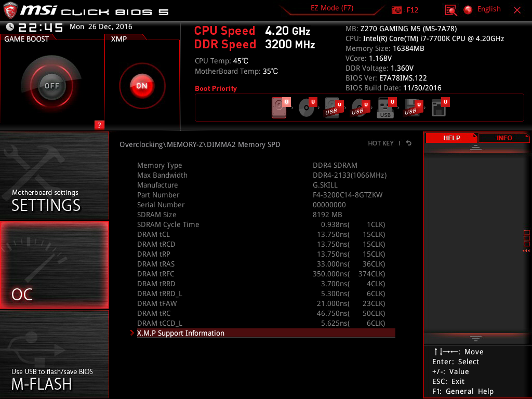Select the CD/DVD boot device icon

(x=308, y=108)
